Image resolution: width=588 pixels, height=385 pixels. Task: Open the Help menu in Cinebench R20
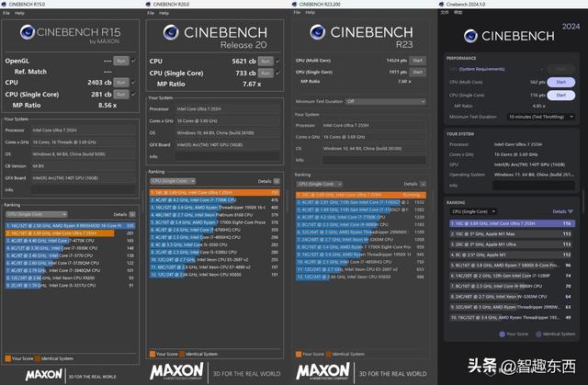164,13
